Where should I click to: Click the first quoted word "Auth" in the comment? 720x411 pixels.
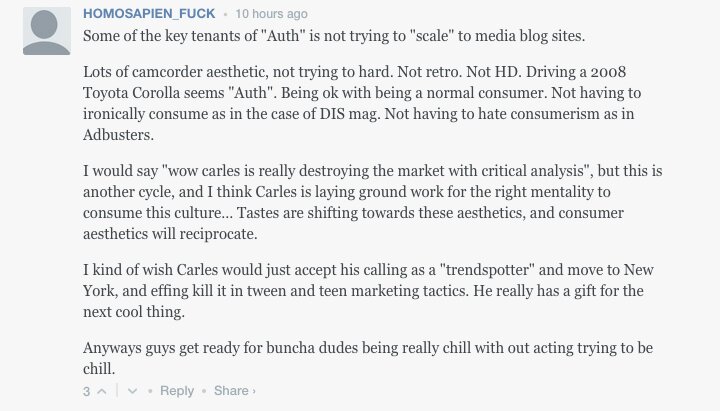point(282,36)
